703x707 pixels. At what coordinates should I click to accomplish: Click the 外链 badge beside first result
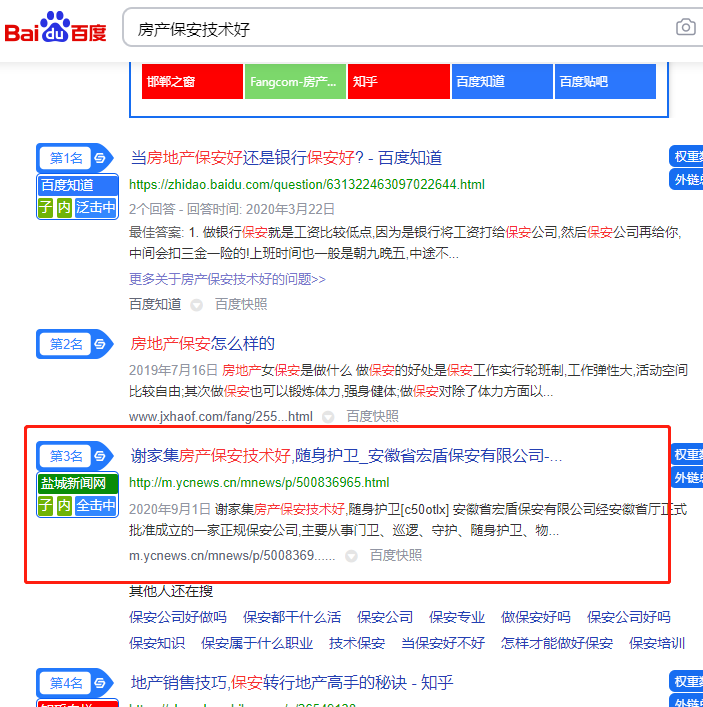pos(686,179)
